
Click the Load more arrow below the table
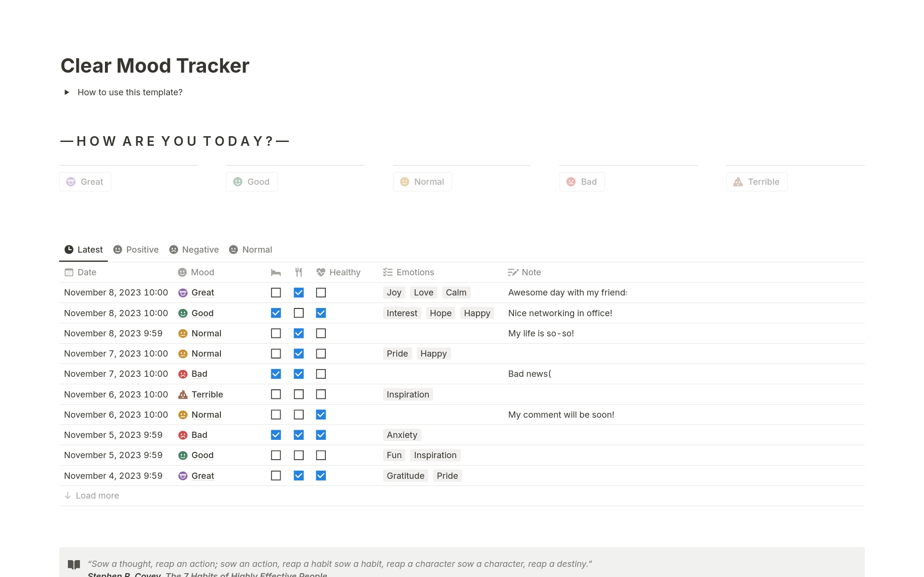click(x=68, y=495)
